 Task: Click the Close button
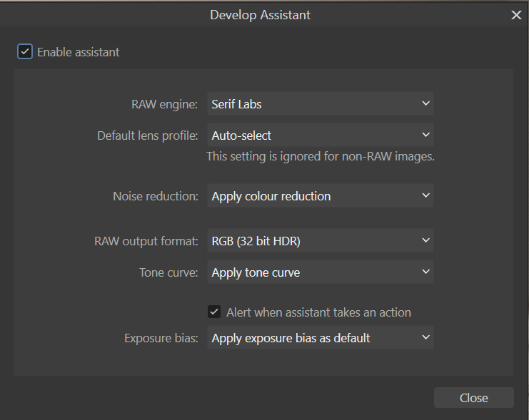[x=473, y=398]
